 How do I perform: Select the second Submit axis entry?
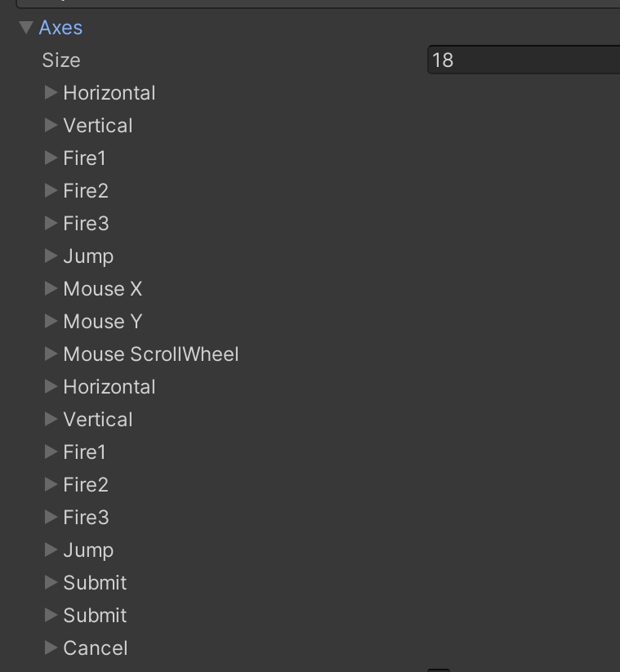(x=95, y=616)
